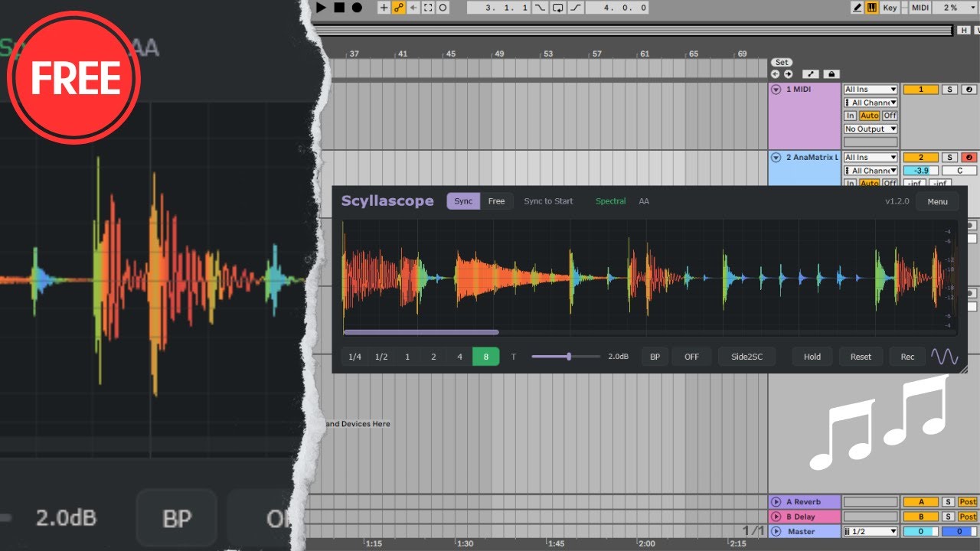Start playback with the Play button

pos(322,8)
